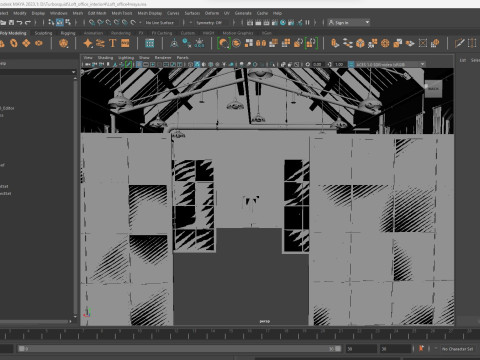Click the pause icon in the status line
Screen dimensions: 480x360
307,23
